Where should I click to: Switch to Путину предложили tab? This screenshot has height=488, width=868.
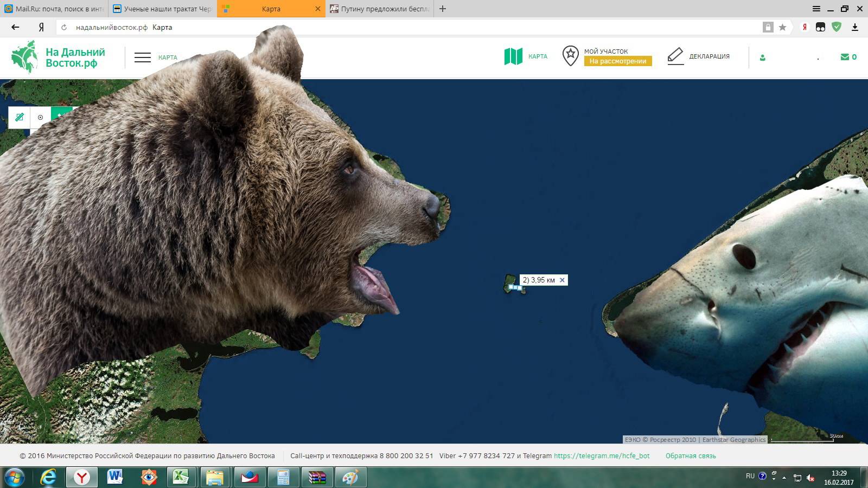[380, 9]
